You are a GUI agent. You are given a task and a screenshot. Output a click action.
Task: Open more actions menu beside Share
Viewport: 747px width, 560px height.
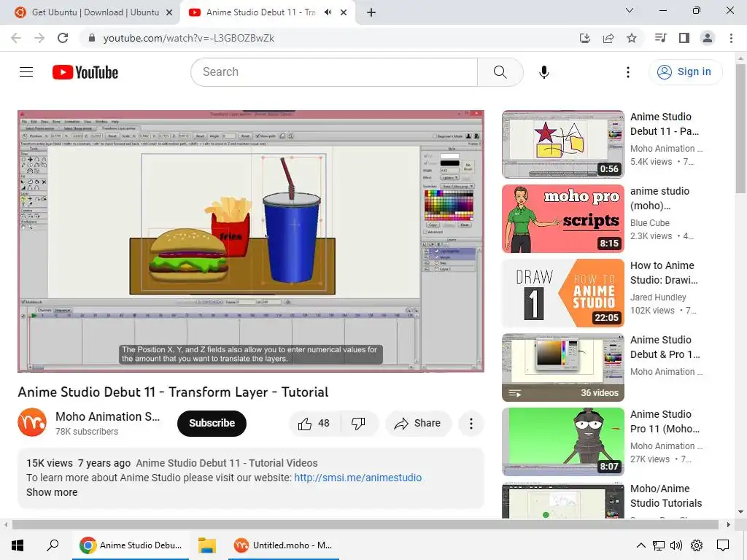(x=471, y=424)
